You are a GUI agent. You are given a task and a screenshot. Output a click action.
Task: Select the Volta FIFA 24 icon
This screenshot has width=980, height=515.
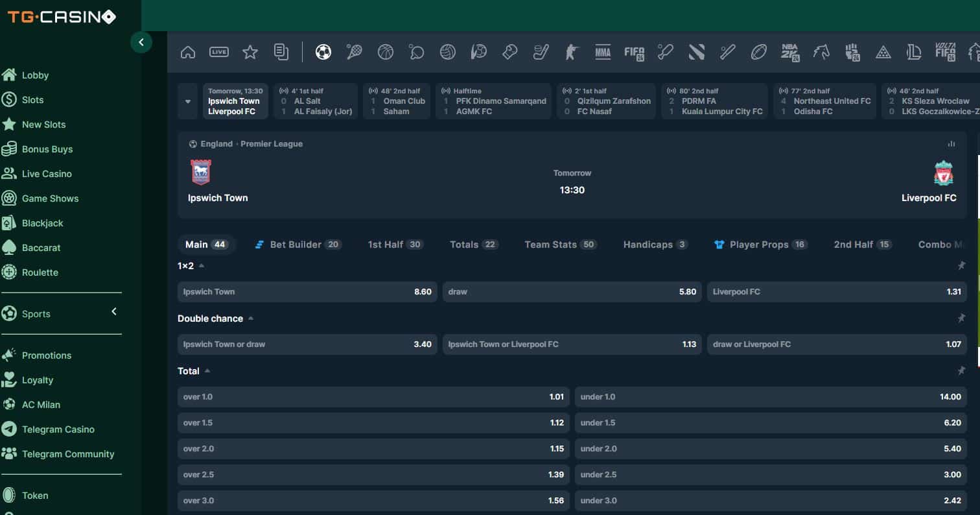point(946,52)
